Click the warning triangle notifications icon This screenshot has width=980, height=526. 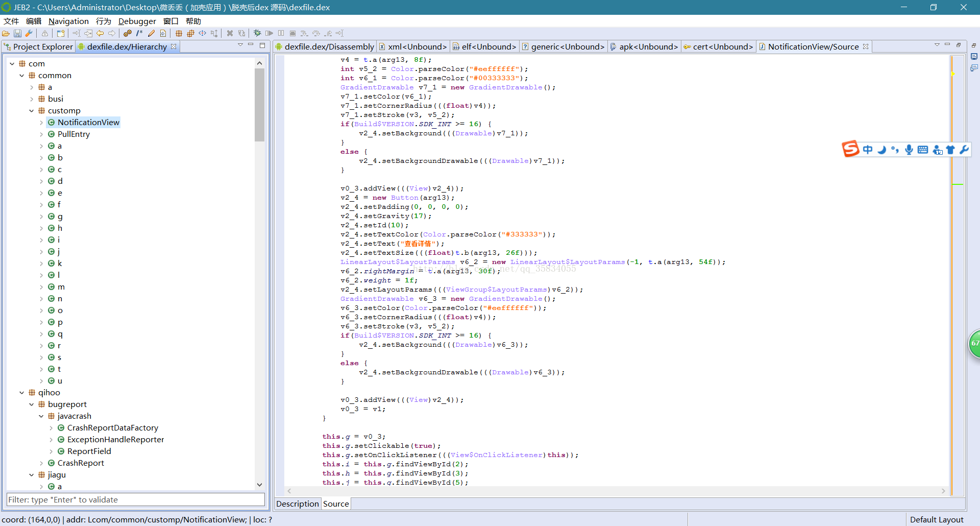click(45, 33)
